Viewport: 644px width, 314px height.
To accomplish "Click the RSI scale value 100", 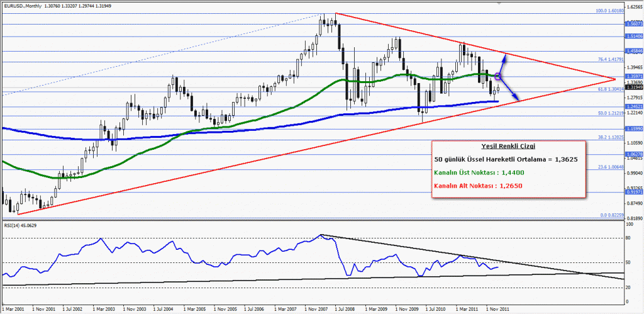I will (630, 225).
